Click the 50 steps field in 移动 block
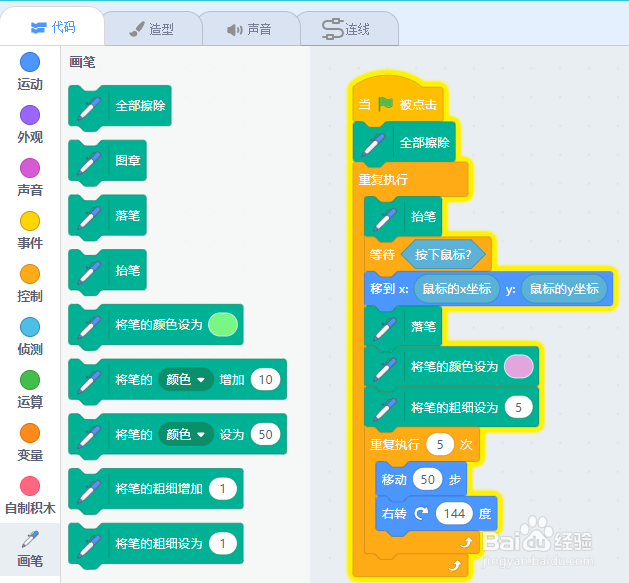 (428, 479)
